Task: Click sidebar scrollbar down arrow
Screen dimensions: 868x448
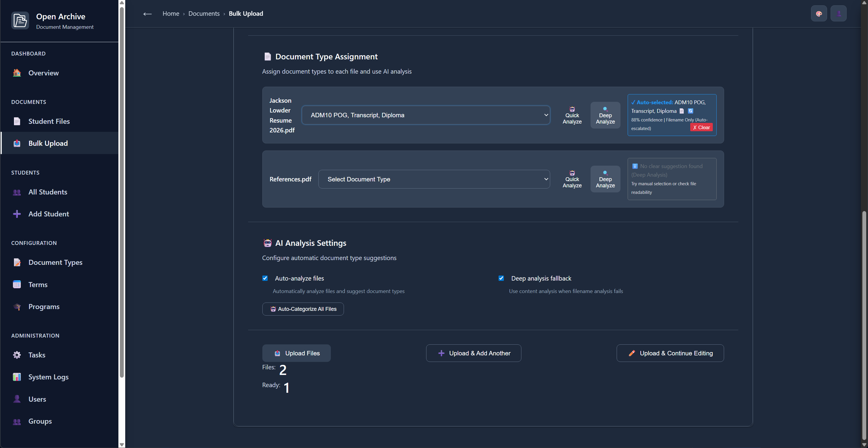Action: (122, 445)
